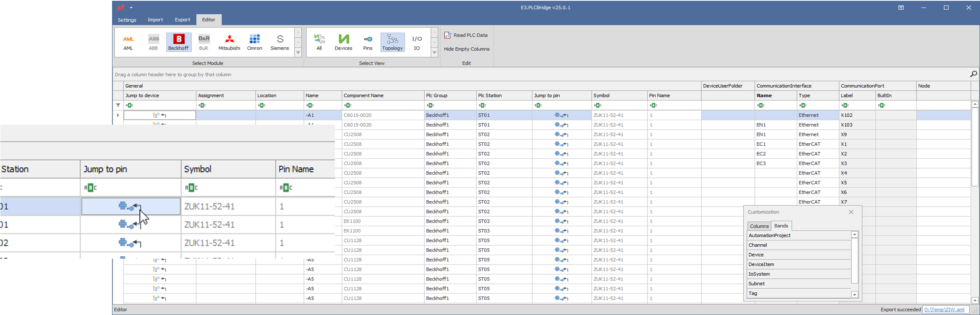Close the Customization panel
The height and width of the screenshot is (315, 980).
(x=851, y=212)
